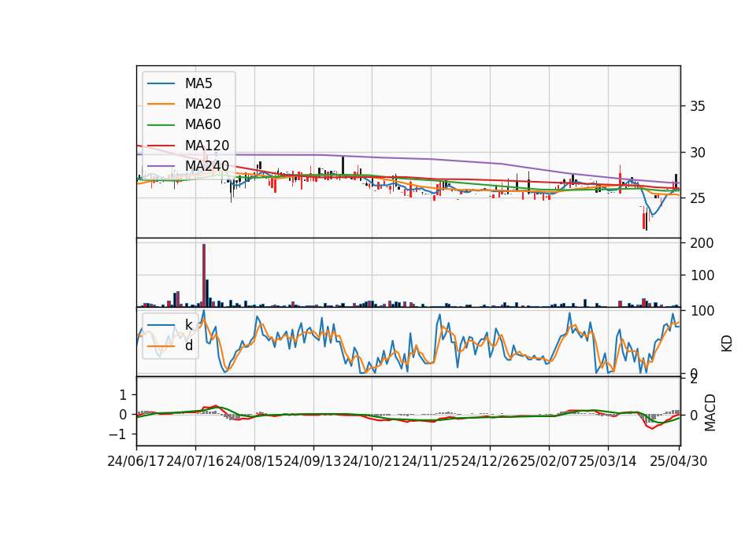Select the MA20 legend label

pyautogui.click(x=202, y=104)
